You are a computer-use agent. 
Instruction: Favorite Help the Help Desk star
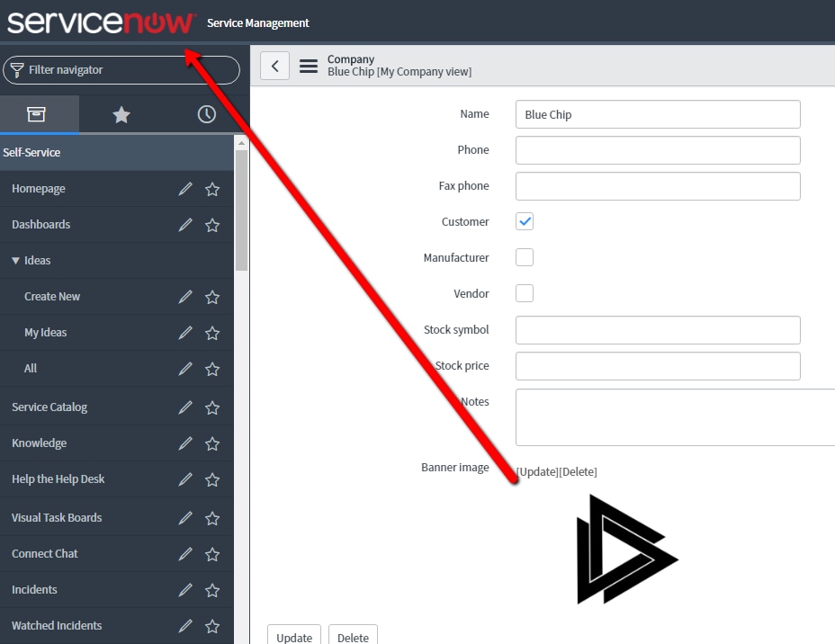pyautogui.click(x=212, y=479)
